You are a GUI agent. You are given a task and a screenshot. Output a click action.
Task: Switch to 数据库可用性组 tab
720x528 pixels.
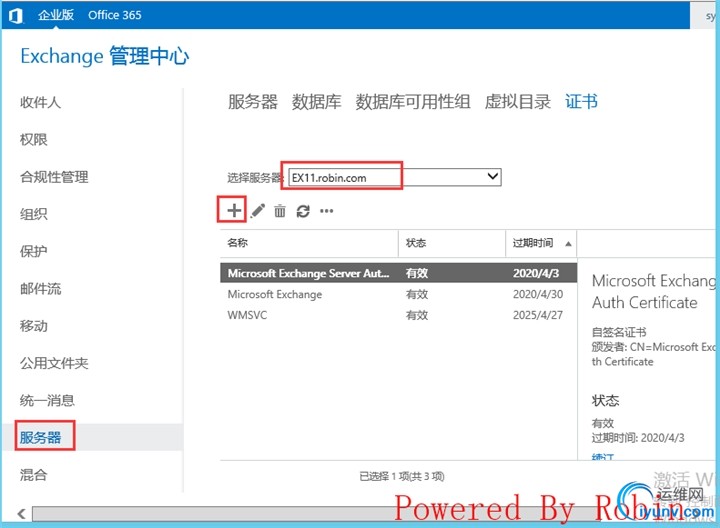(413, 101)
